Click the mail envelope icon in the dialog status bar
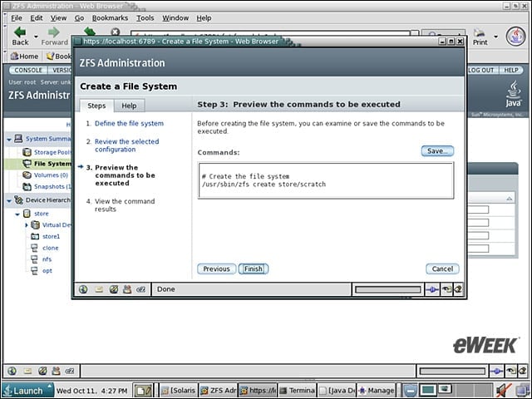The height and width of the screenshot is (399, 532). click(x=99, y=289)
